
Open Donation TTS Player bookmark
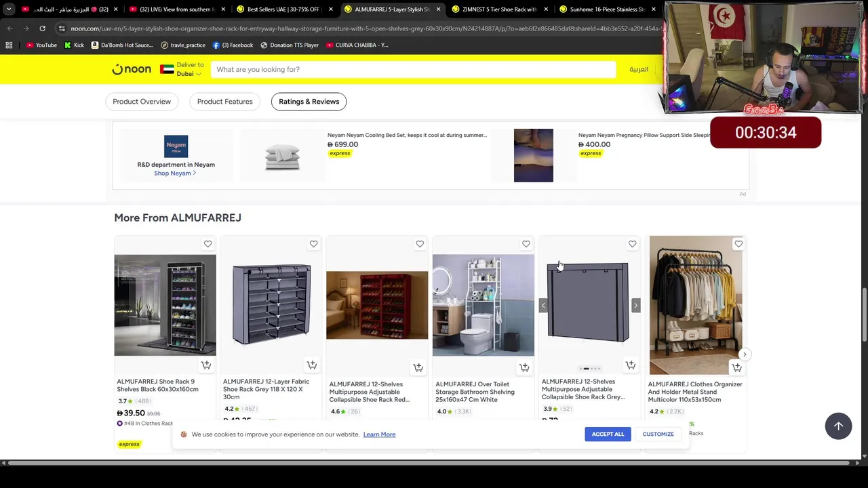point(289,45)
